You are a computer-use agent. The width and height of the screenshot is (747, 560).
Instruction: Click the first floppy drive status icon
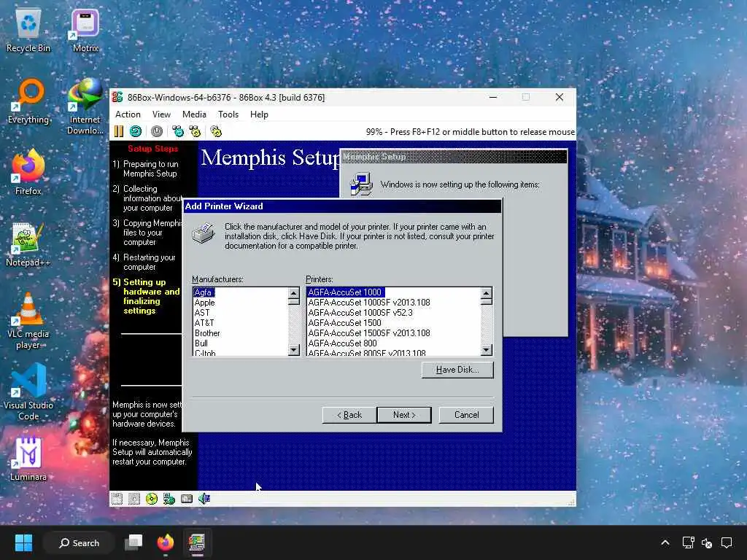117,499
